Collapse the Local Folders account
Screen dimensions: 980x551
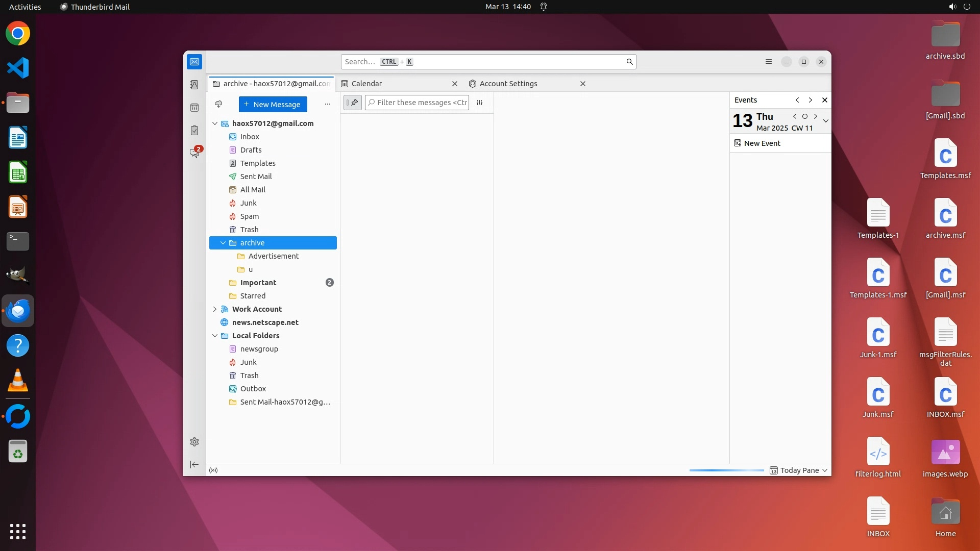(x=215, y=336)
